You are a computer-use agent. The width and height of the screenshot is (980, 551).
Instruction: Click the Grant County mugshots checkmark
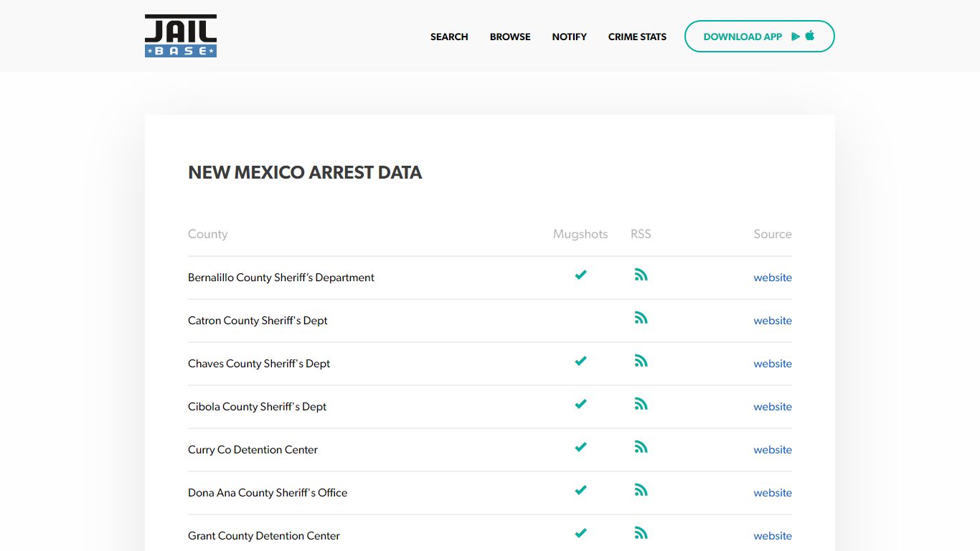point(581,533)
